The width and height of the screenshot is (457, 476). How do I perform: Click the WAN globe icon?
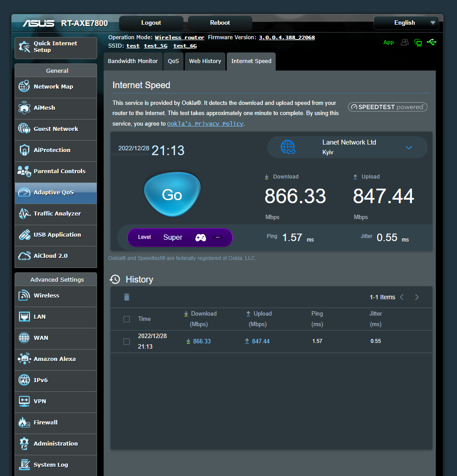click(x=24, y=338)
